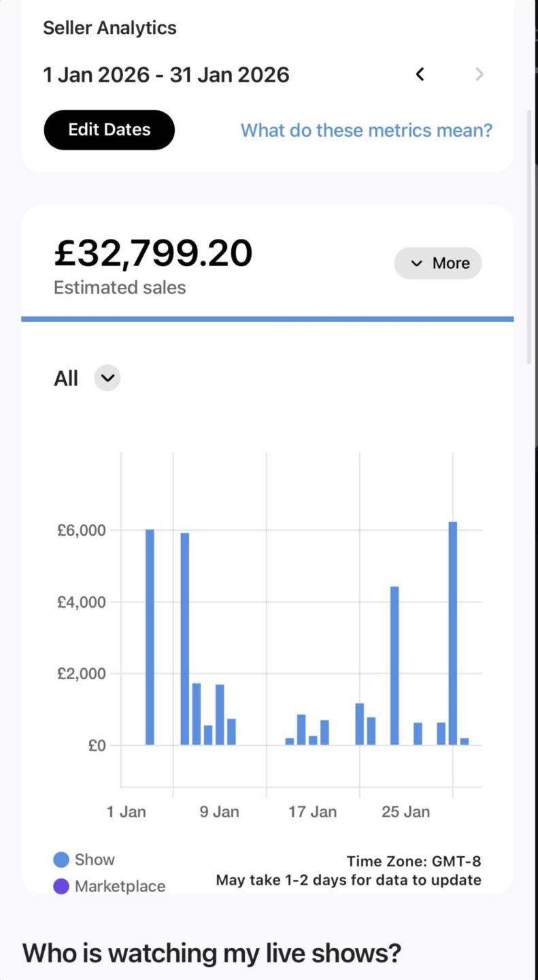Open 'What do these metrics mean?' link

coord(367,130)
